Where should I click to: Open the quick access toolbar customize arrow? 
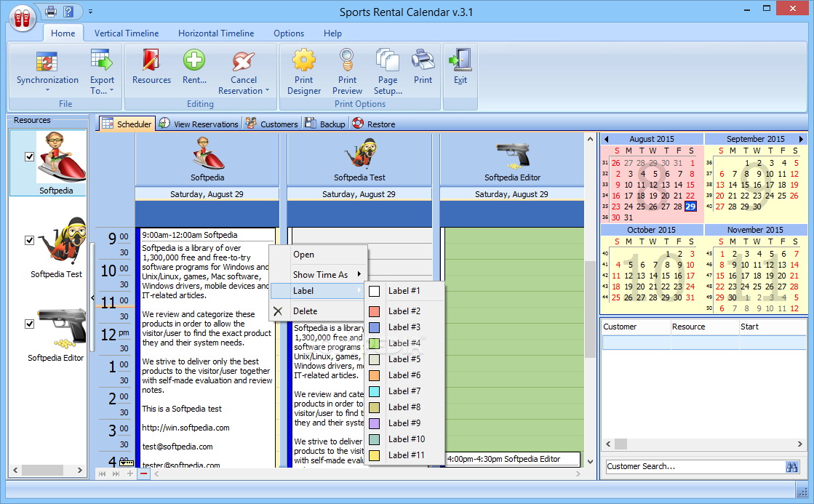(90, 11)
